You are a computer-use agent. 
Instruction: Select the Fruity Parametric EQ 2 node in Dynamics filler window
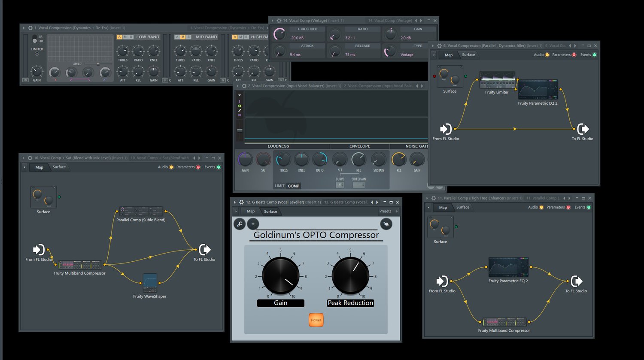(538, 90)
